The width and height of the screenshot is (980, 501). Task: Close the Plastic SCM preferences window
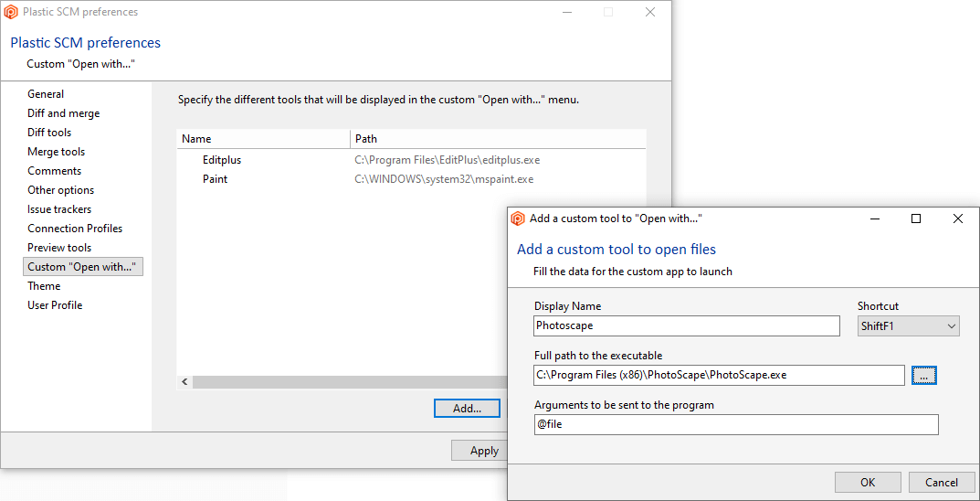click(650, 12)
